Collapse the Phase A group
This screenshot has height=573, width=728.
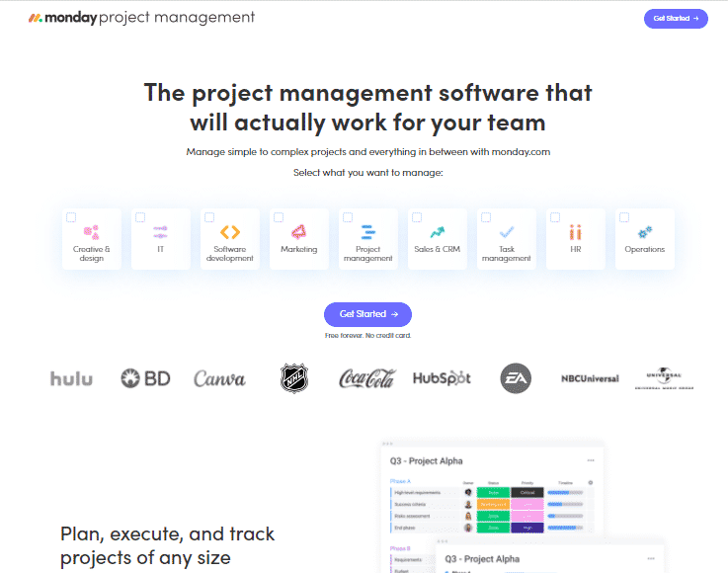(401, 481)
